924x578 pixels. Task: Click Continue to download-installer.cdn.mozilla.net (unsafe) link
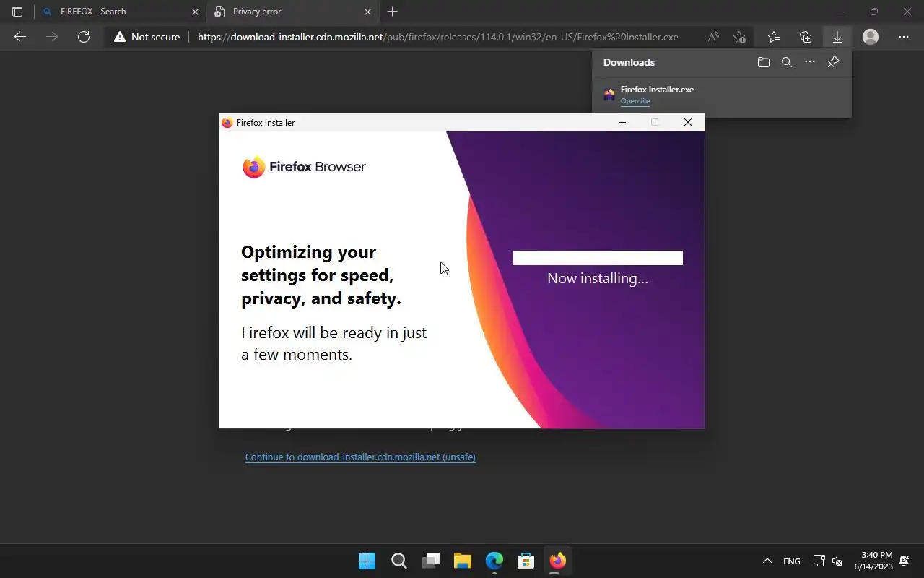(x=360, y=457)
